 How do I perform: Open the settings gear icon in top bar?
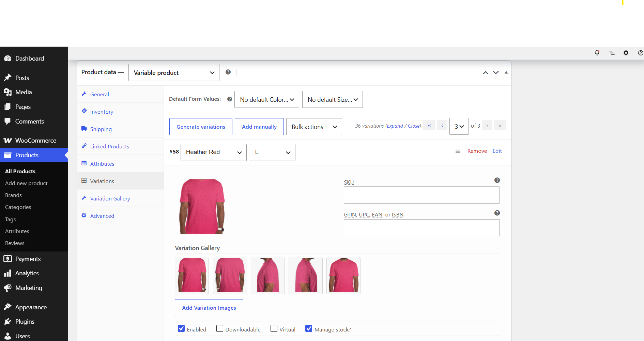coord(626,53)
